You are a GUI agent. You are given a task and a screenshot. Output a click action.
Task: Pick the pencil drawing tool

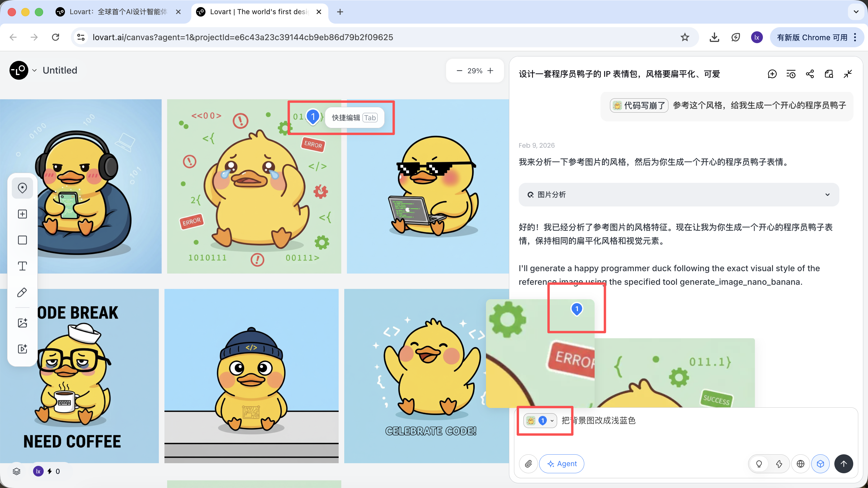(22, 292)
